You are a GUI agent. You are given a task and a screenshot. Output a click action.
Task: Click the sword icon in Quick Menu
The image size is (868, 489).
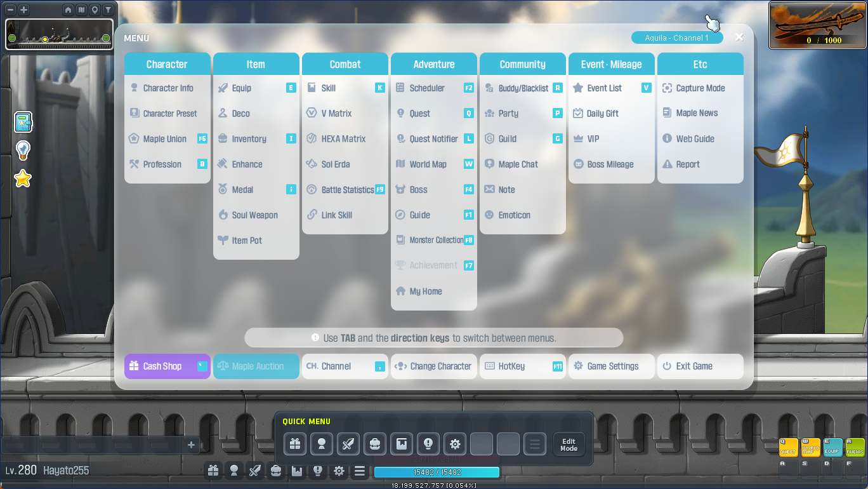coord(348,444)
